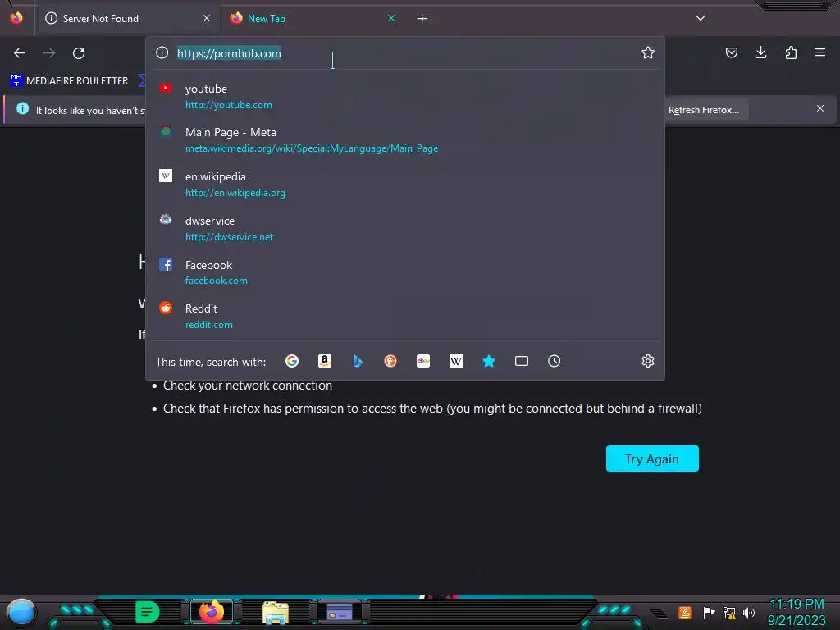Open the Downloads panel
The width and height of the screenshot is (840, 630).
(760, 52)
